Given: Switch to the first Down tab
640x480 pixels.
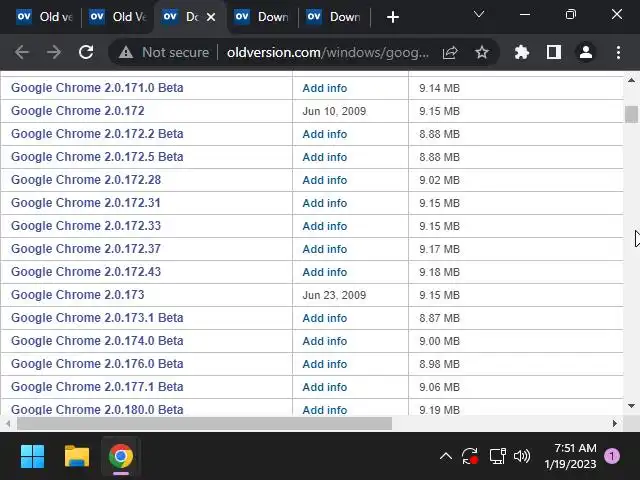Looking at the screenshot, I should (262, 17).
